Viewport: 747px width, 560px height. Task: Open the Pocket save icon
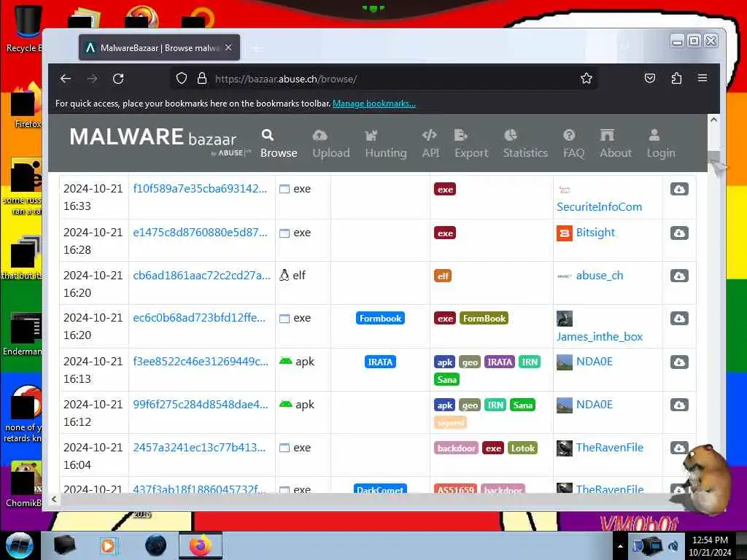point(650,79)
